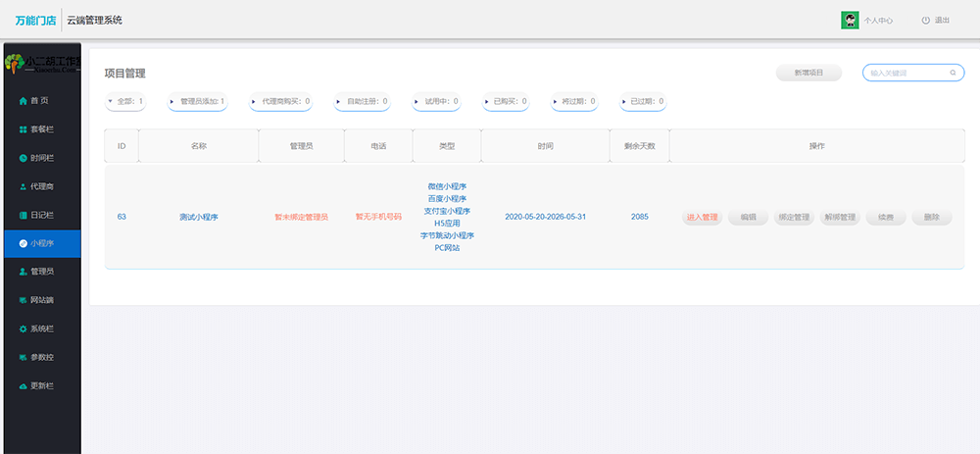
Task: Click the 云端管理系统 header text
Action: click(x=95, y=21)
